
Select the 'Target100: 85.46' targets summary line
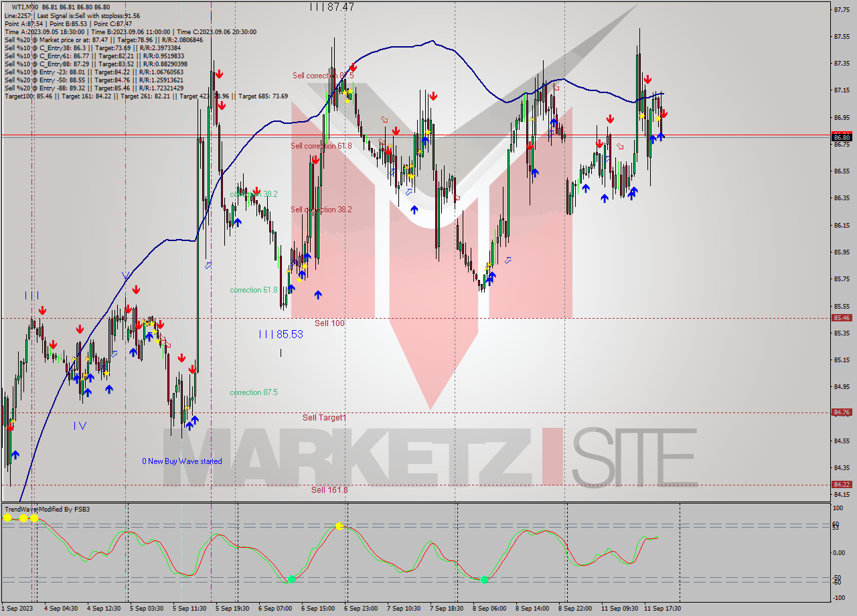click(x=146, y=96)
